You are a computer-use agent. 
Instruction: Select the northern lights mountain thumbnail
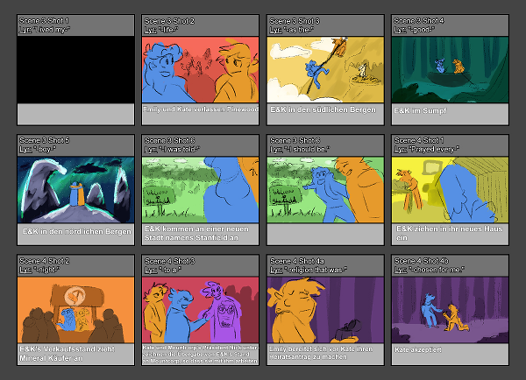coord(76,190)
